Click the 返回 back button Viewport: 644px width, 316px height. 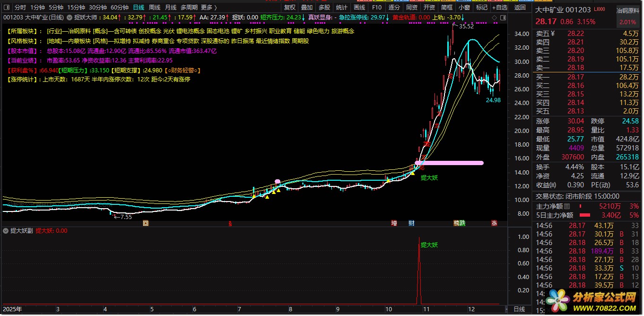[520, 8]
